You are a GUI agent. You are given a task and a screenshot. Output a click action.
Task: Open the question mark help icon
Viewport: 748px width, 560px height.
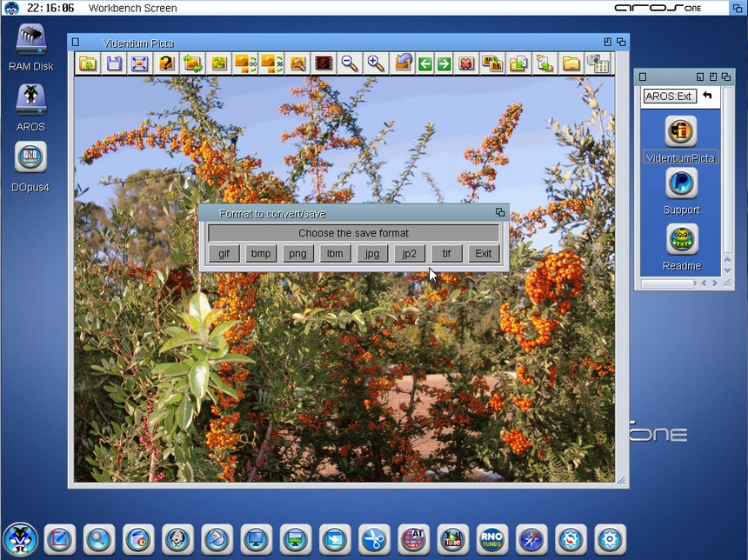tap(166, 63)
